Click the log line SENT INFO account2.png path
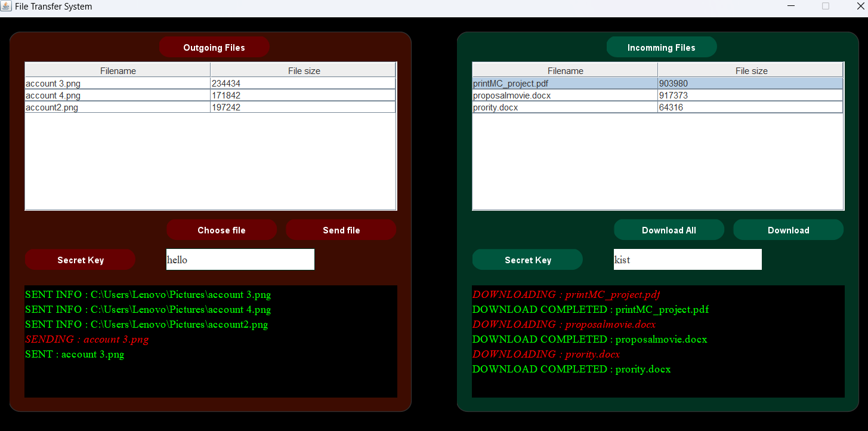The image size is (868, 431). (x=147, y=325)
